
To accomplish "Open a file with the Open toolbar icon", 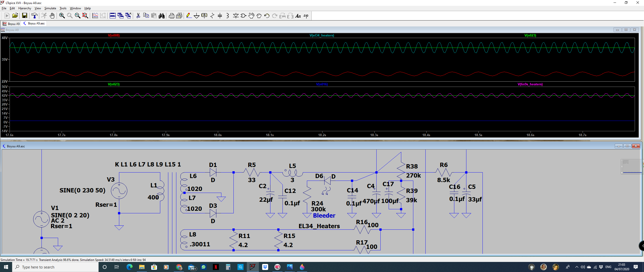I will tap(15, 16).
